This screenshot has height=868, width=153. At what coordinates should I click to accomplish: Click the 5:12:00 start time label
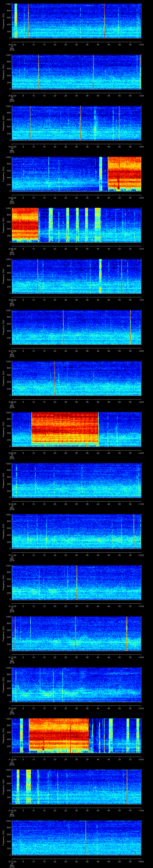coord(12,606)
